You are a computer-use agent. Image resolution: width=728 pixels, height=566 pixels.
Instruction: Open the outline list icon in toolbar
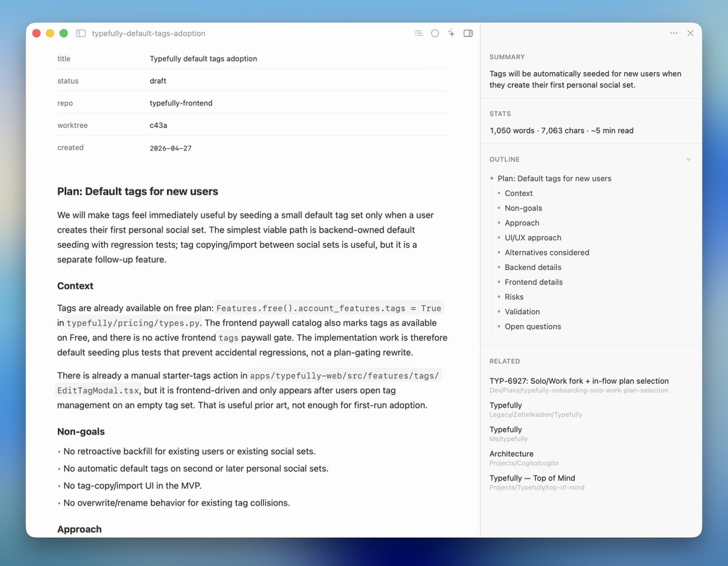click(x=418, y=33)
